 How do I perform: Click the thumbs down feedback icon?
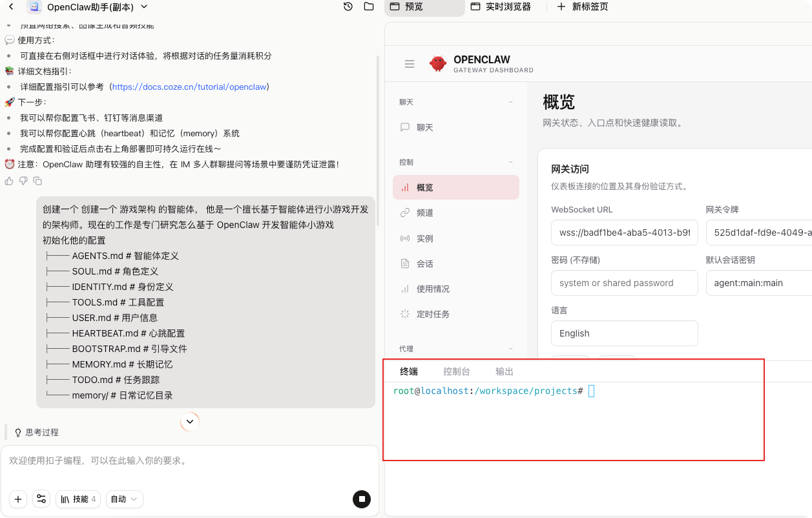(x=23, y=181)
